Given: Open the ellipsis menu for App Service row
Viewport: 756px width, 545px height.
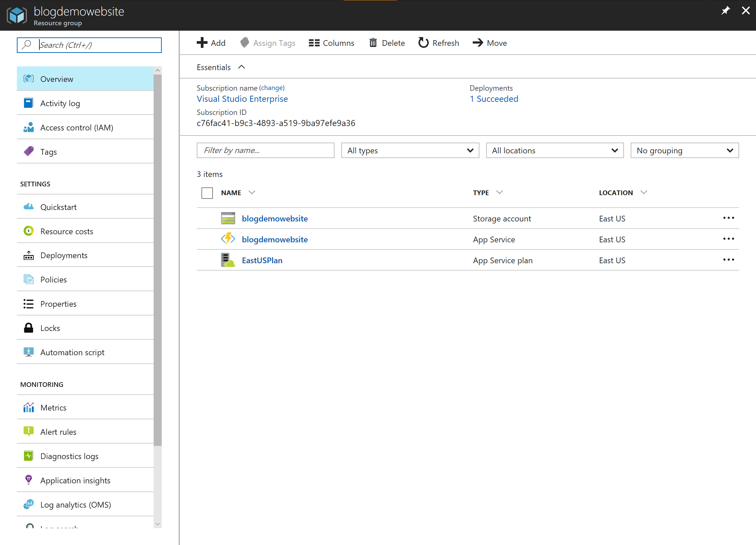Looking at the screenshot, I should pos(728,239).
